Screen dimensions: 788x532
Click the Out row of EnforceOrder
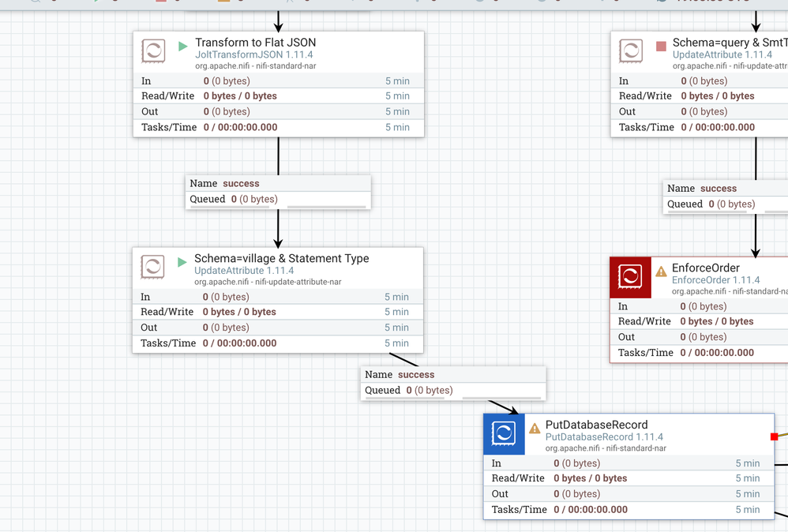click(x=699, y=337)
